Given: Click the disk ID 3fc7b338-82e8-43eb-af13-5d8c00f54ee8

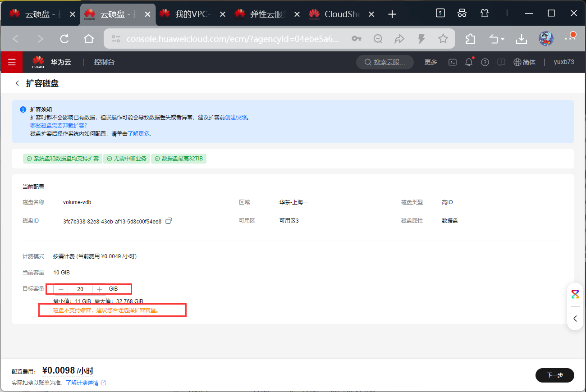Looking at the screenshot, I should pyautogui.click(x=112, y=221).
